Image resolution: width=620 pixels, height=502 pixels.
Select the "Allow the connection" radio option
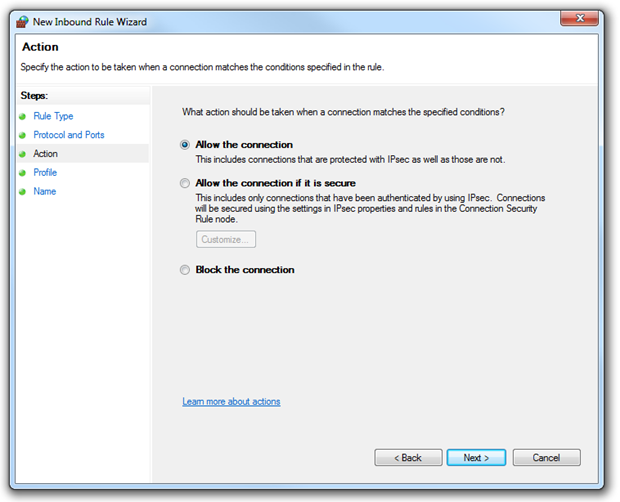click(x=184, y=144)
